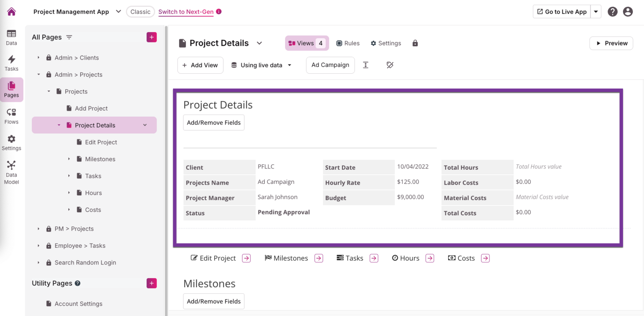Click the home icon in the sidebar

click(x=12, y=12)
